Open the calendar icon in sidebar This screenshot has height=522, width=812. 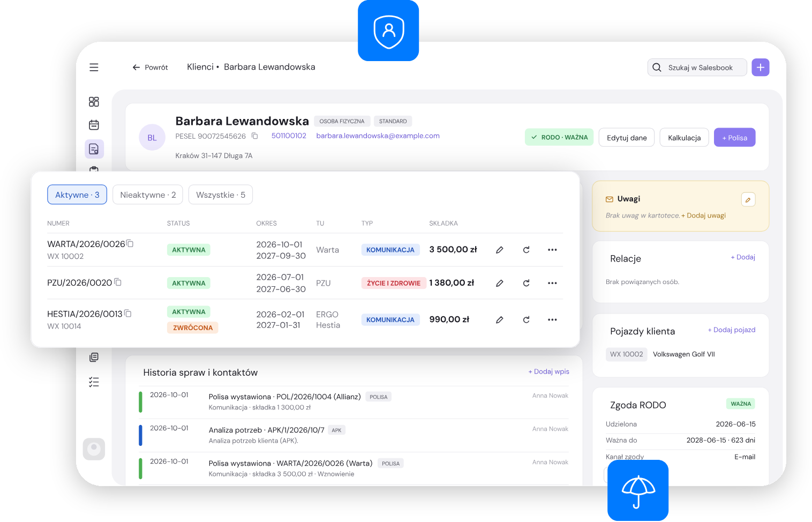[x=94, y=125]
